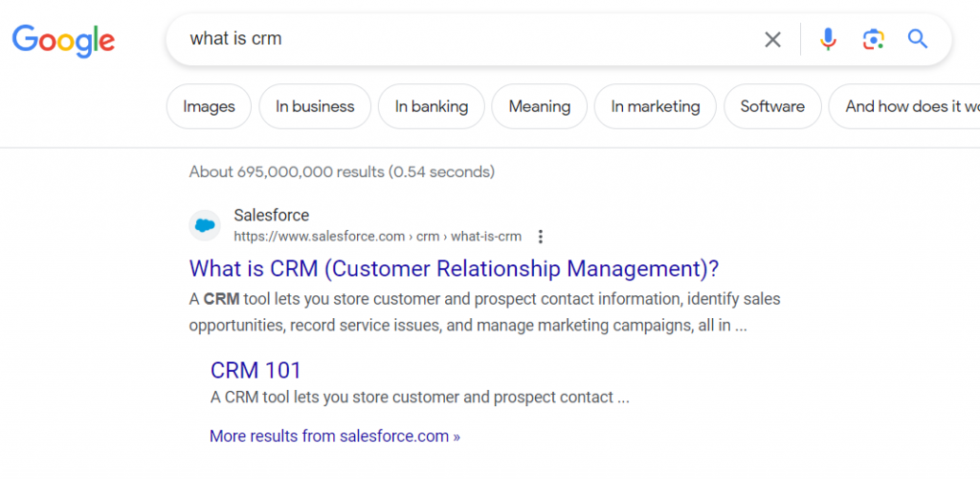Click the search field containing "what is crm"
The image size is (980, 479).
pyautogui.click(x=459, y=39)
